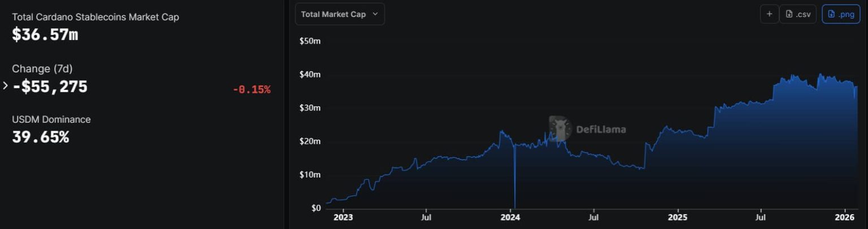
Task: Click the sharp vertical drop at 2024
Action: pos(515,181)
